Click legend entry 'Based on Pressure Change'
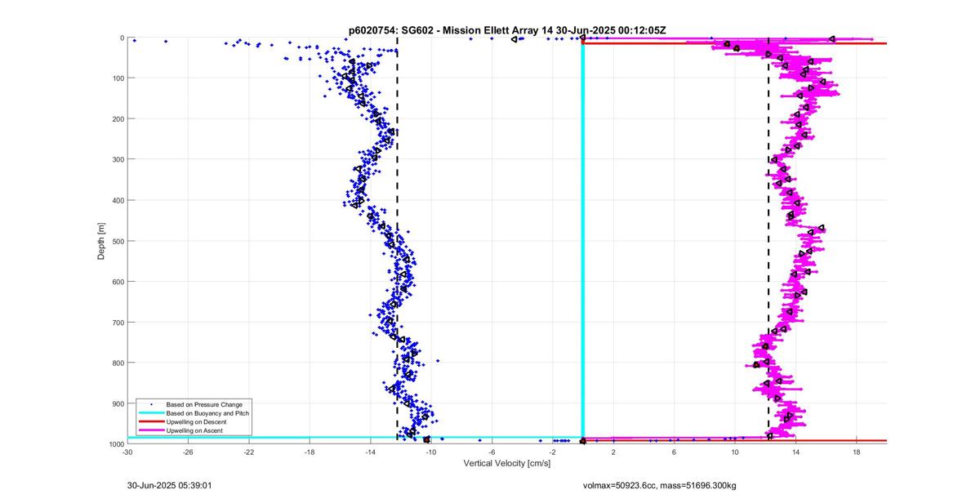 [x=204, y=404]
